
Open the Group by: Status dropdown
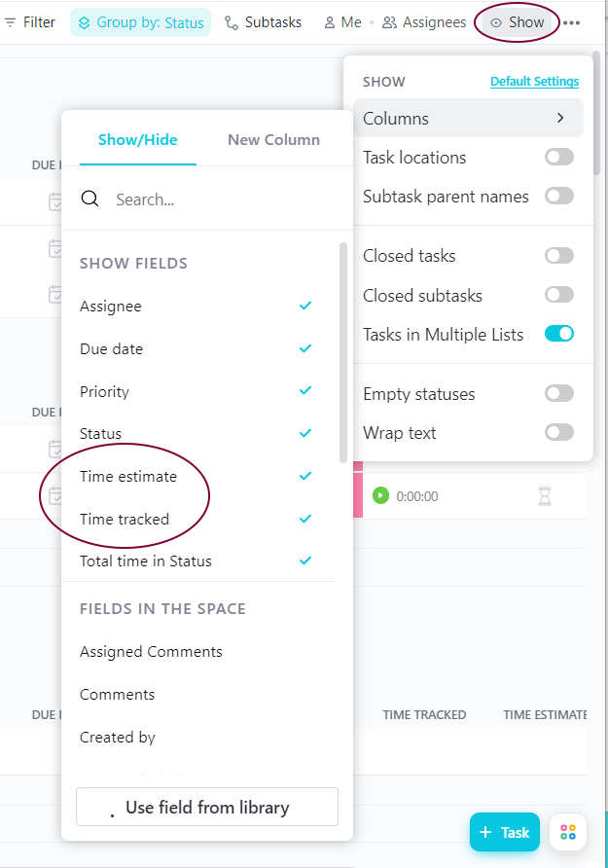tap(140, 22)
